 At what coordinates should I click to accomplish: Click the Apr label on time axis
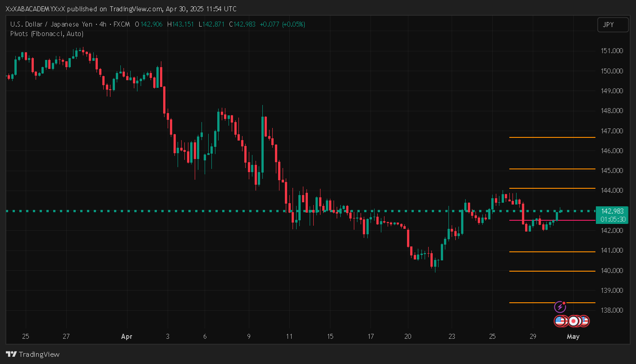pos(127,337)
